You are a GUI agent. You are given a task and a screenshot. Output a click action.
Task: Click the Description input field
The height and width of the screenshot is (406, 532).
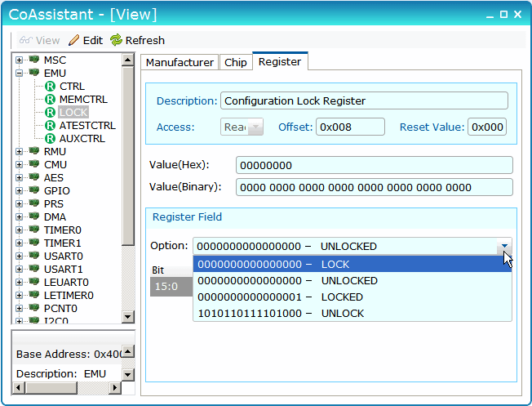point(364,100)
